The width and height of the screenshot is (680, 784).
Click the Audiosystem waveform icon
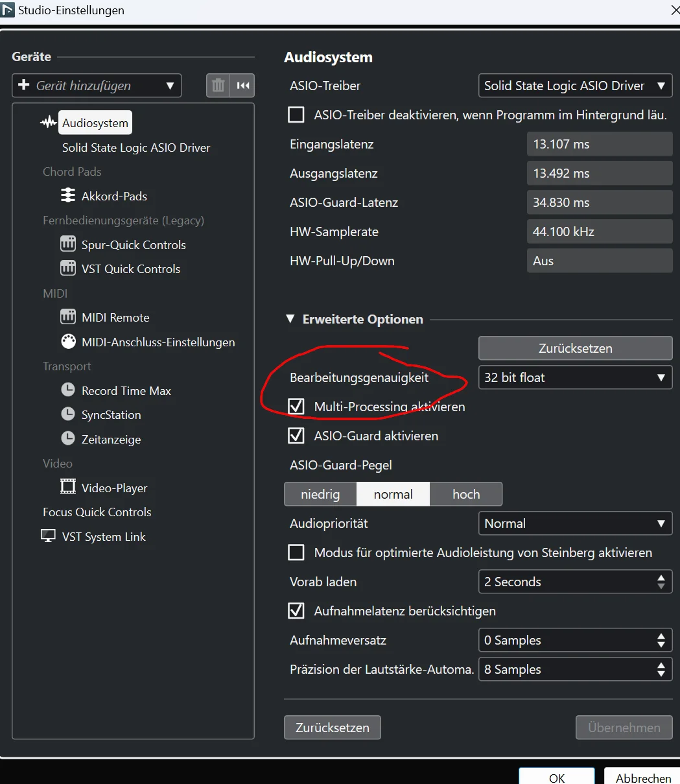click(49, 123)
